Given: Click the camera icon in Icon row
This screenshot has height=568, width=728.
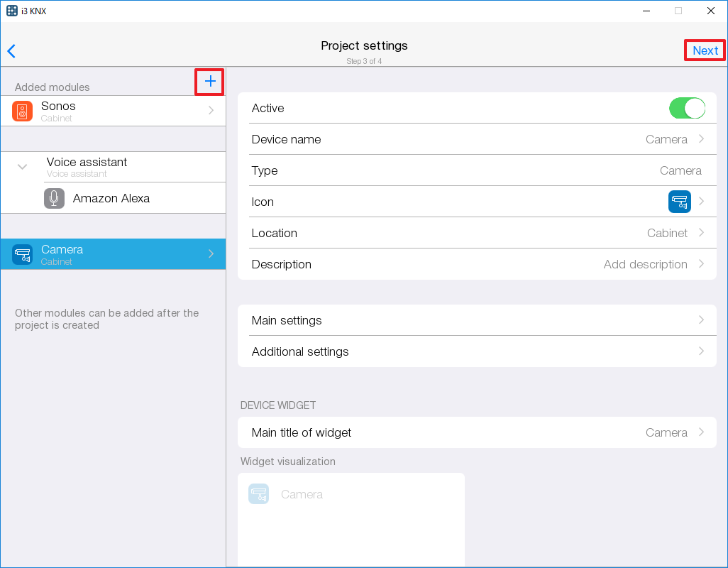Looking at the screenshot, I should coord(679,202).
